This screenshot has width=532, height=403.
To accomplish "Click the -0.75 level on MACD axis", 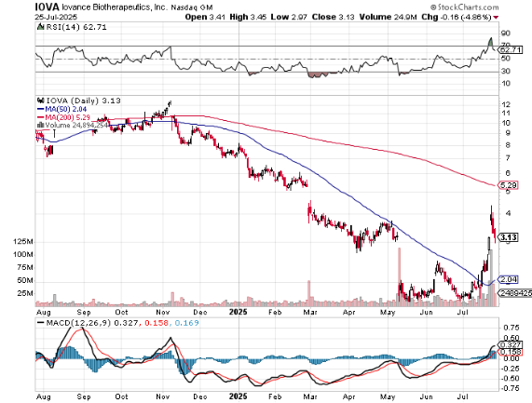I will tap(511, 388).
